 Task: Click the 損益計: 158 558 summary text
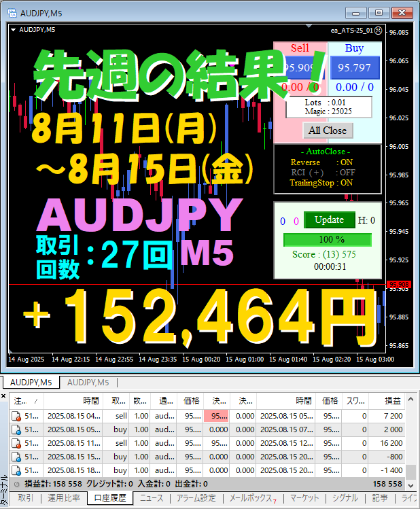pos(53,485)
